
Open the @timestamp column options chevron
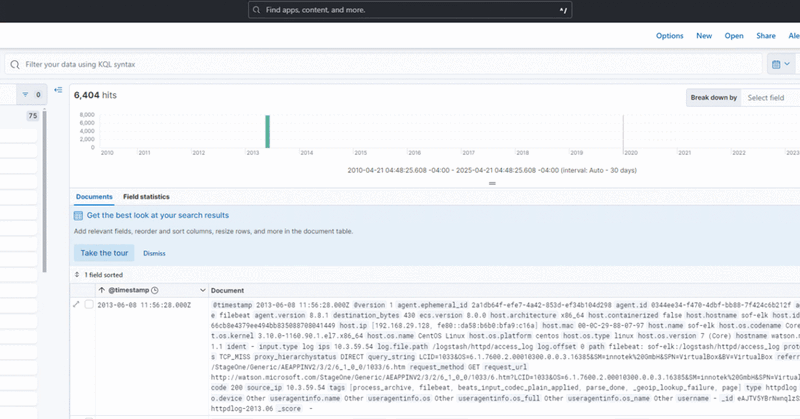tap(203, 290)
